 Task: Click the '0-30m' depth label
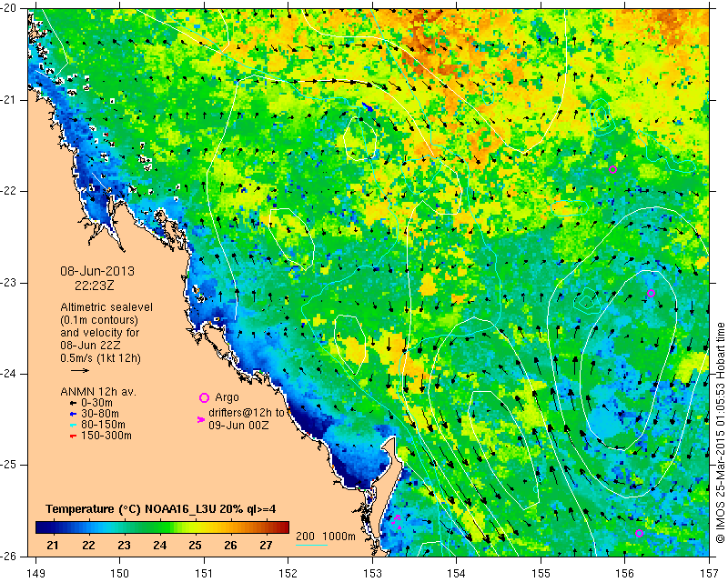tap(96, 403)
